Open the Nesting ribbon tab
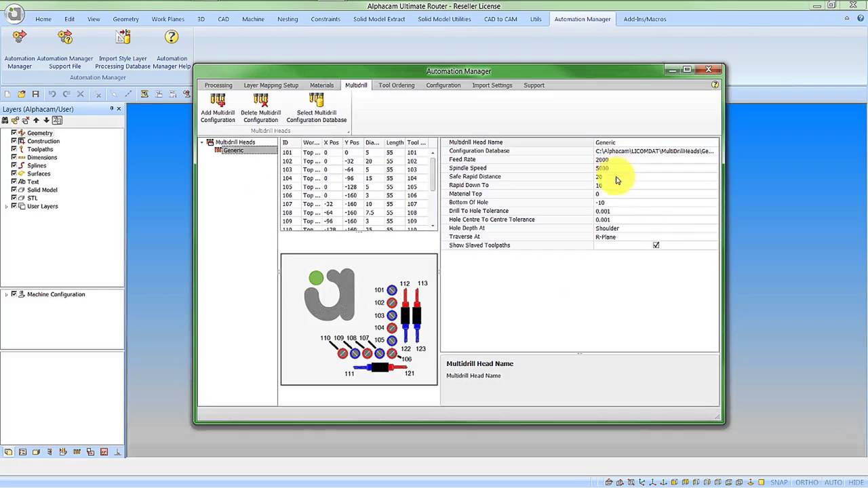 288,19
